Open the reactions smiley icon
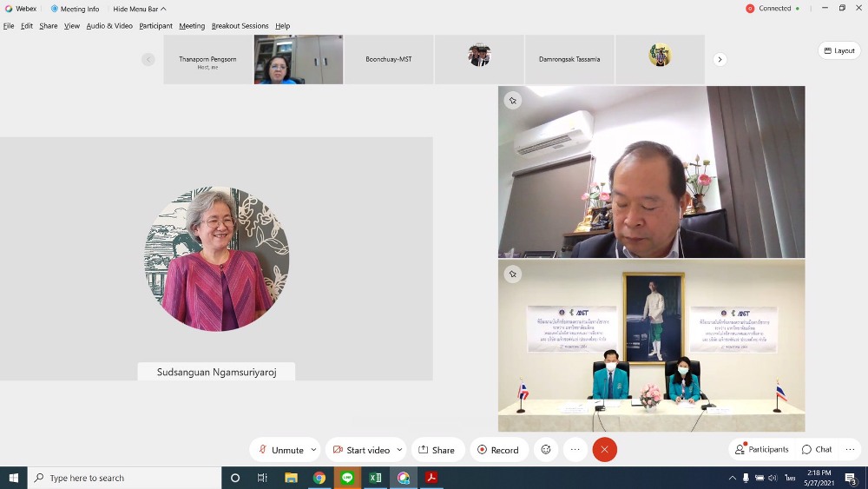 point(546,450)
